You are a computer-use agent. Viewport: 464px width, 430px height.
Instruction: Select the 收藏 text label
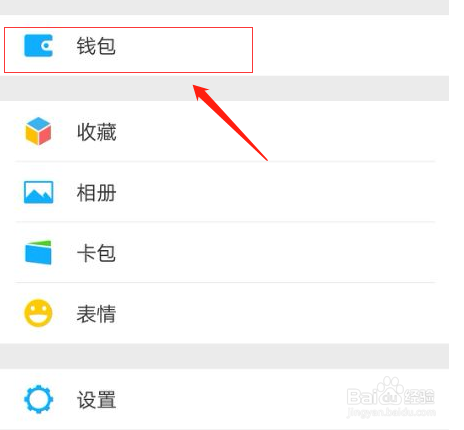[97, 132]
